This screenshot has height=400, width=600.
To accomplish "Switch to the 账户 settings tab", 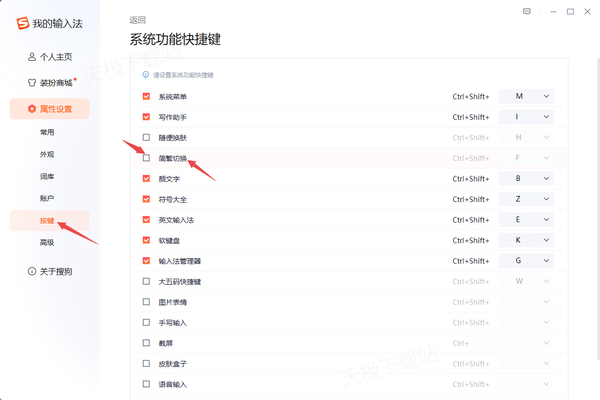I will coord(47,198).
